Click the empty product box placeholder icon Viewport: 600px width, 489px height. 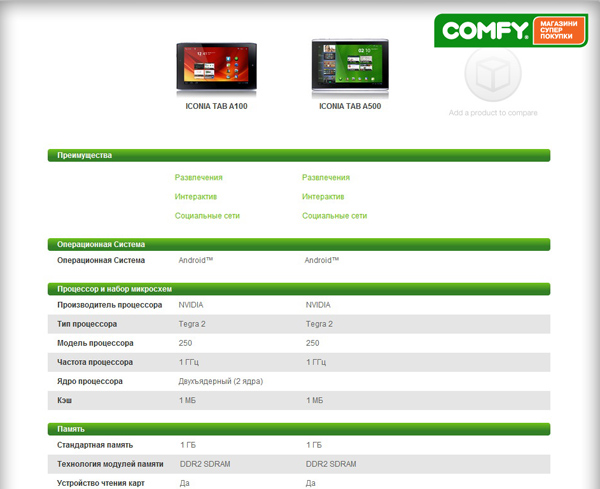[x=493, y=73]
